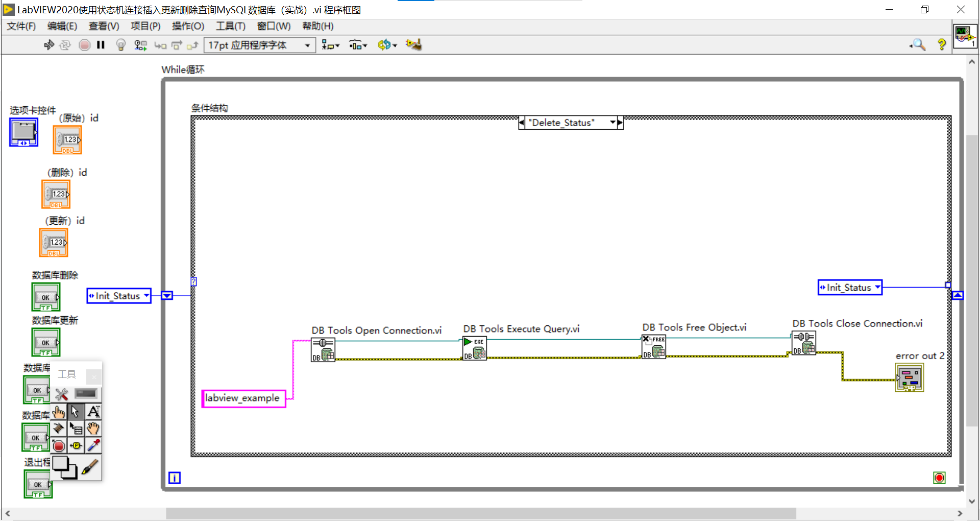The image size is (980, 521).
Task: Select the Connect Wire spool tool
Action: [x=59, y=429]
